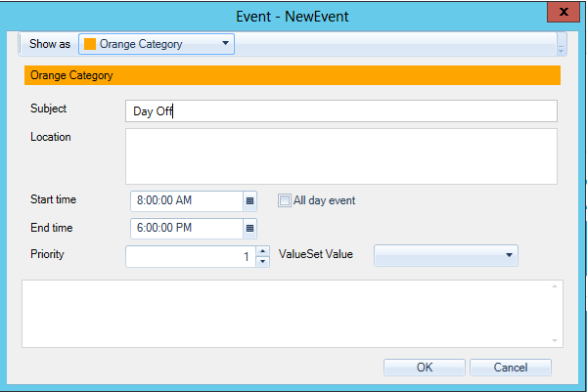
Task: Decrease Priority with the down spinner arrow
Action: point(262,261)
